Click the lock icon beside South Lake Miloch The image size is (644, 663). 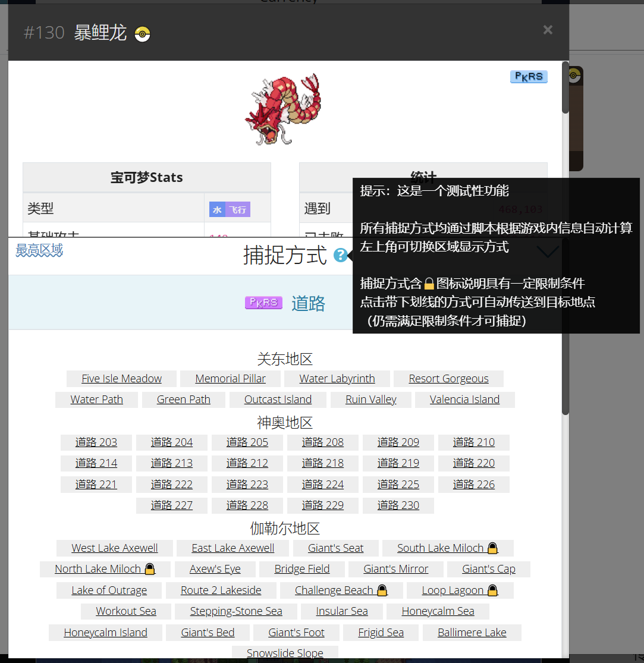(492, 548)
